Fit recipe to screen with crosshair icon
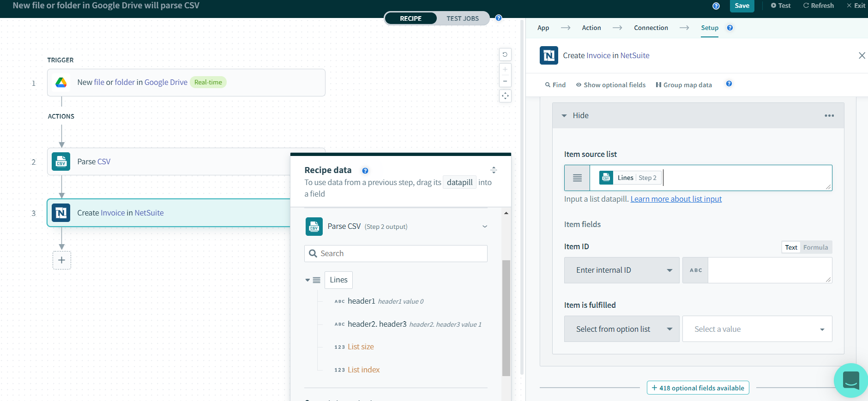Viewport: 868px width, 401px height. [505, 96]
